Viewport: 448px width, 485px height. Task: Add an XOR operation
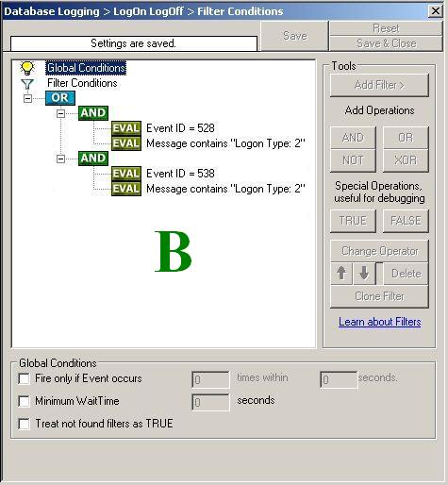(x=406, y=160)
